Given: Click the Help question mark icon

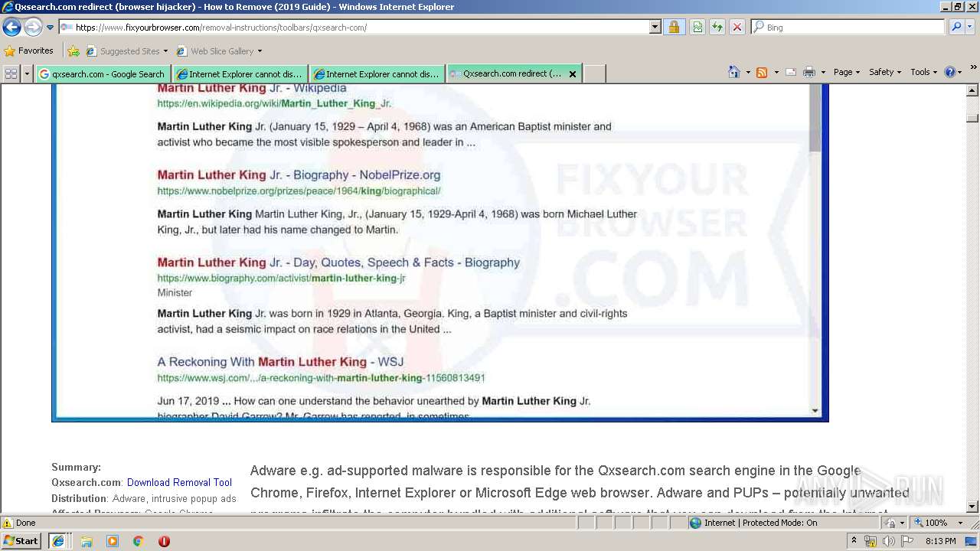Looking at the screenshot, I should 950,72.
